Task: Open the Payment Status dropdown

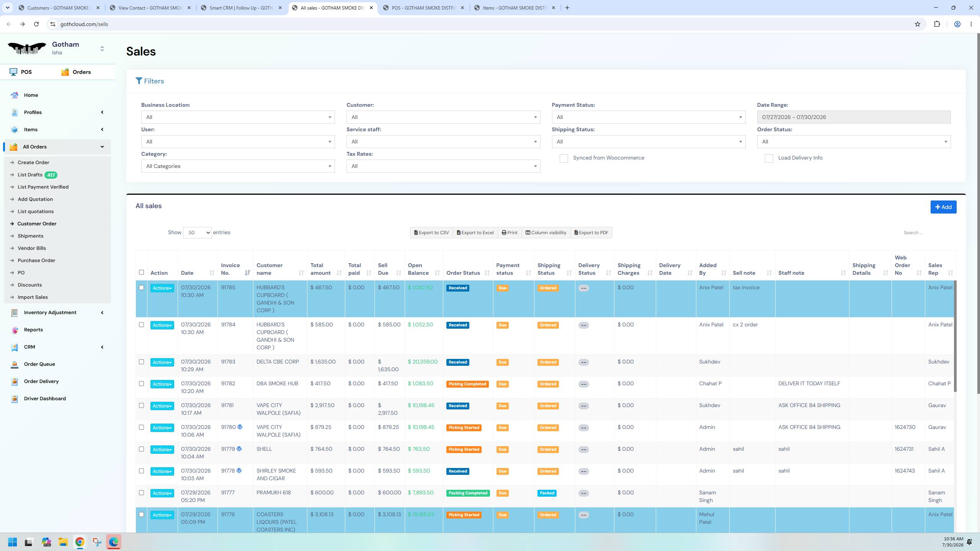Action: 648,117
